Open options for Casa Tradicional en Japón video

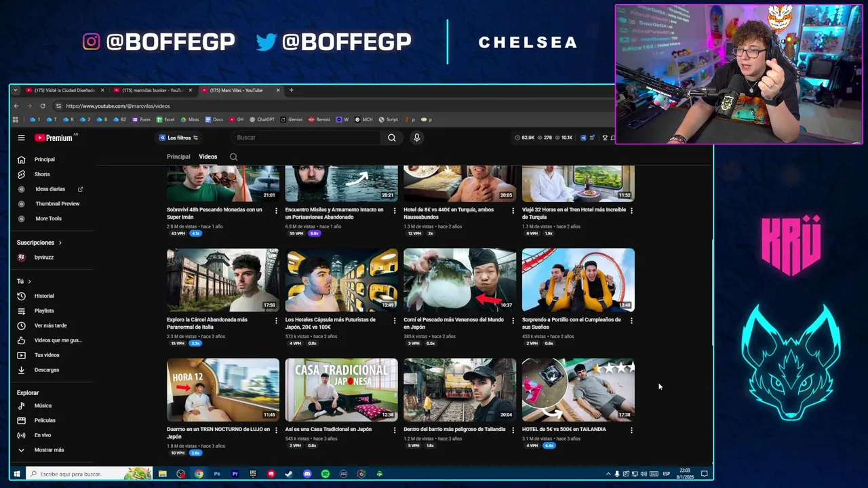click(x=394, y=430)
